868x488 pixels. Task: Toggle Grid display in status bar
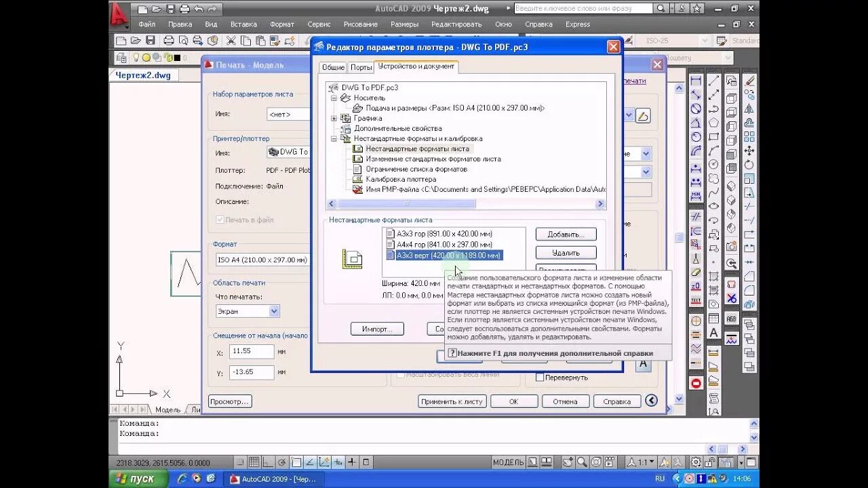254,462
